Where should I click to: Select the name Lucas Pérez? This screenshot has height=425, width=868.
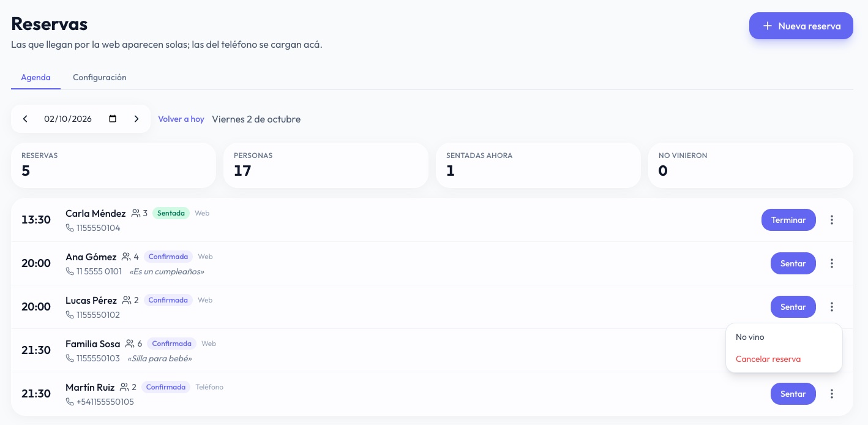(x=91, y=300)
